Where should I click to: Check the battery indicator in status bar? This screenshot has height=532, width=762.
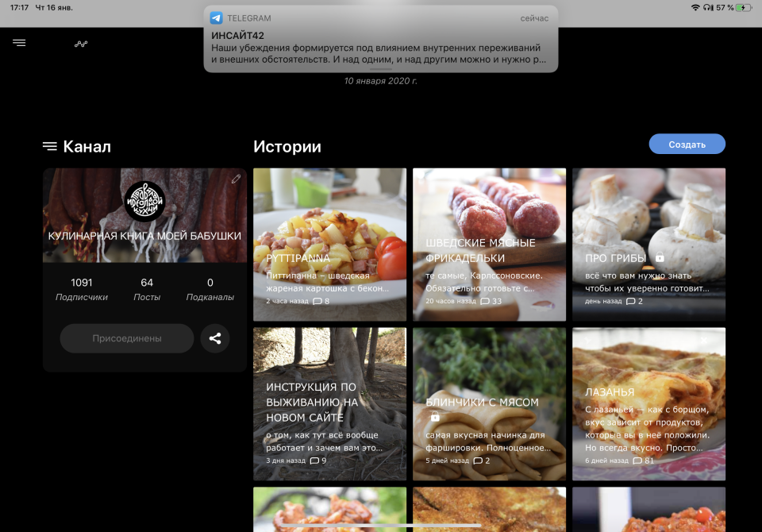(x=744, y=7)
